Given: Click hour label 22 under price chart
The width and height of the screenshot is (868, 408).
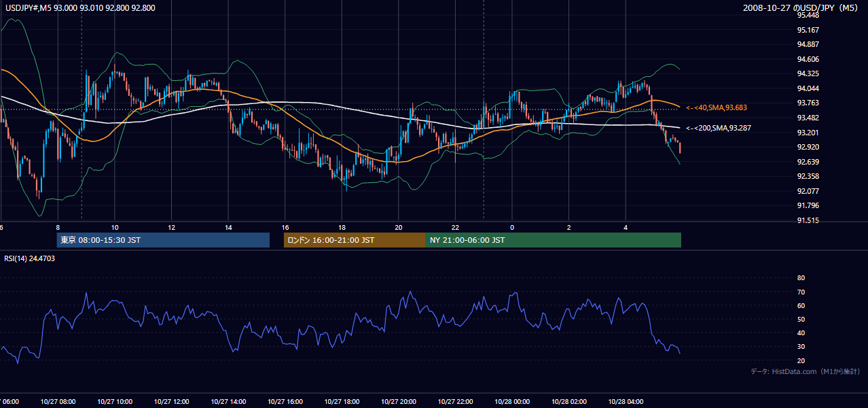Looking at the screenshot, I should point(455,227).
